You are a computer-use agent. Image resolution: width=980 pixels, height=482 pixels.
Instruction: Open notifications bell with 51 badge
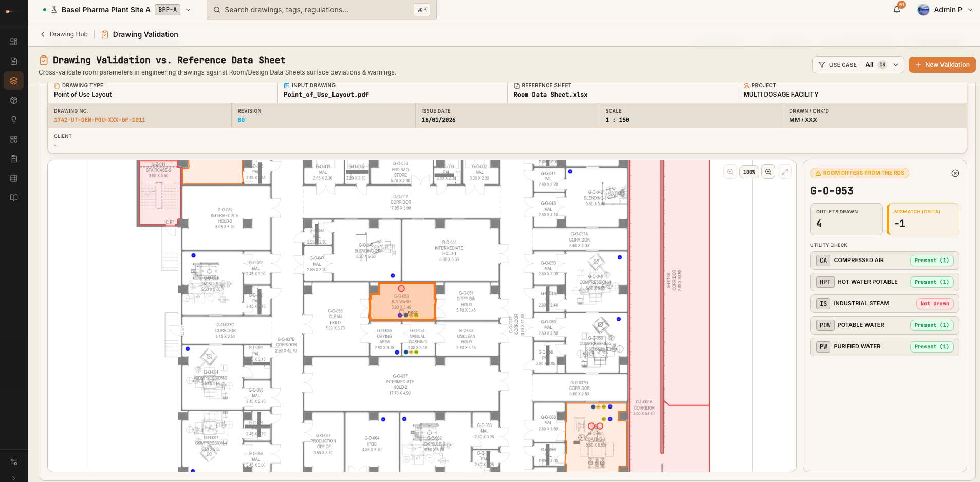pos(897,9)
